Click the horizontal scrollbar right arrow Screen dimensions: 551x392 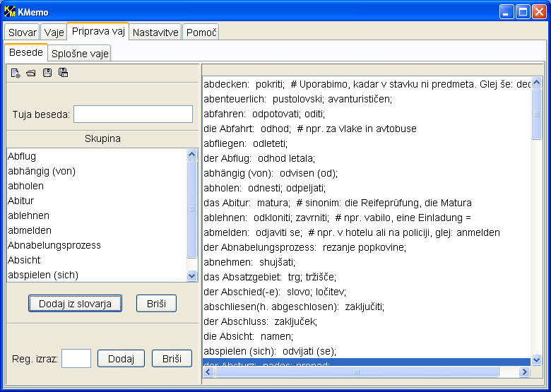click(x=525, y=372)
